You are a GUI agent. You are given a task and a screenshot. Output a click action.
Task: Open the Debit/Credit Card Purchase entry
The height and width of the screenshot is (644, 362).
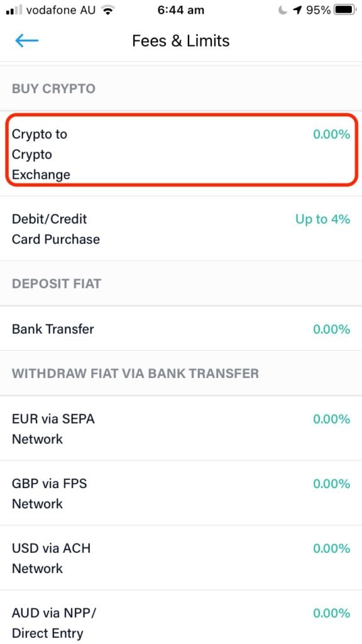[x=181, y=229]
